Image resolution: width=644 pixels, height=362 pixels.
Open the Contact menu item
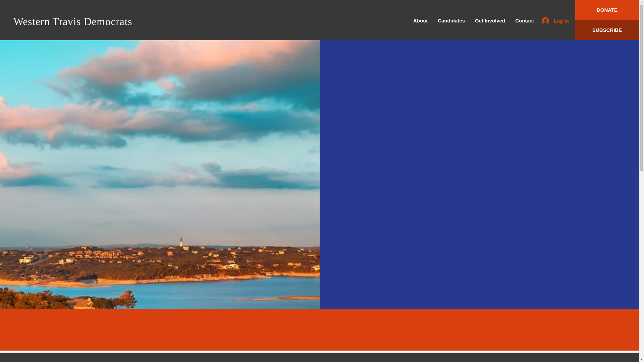click(524, 21)
